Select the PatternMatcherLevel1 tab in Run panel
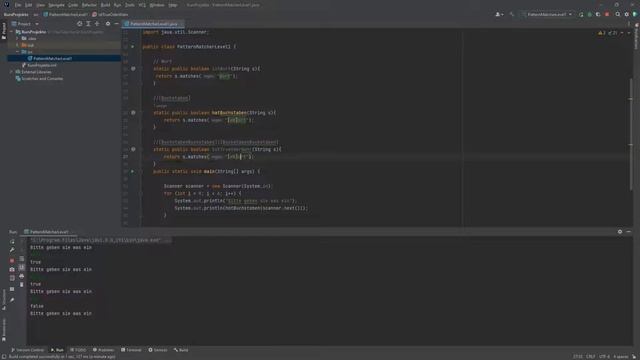The width and height of the screenshot is (640, 360). [x=49, y=232]
